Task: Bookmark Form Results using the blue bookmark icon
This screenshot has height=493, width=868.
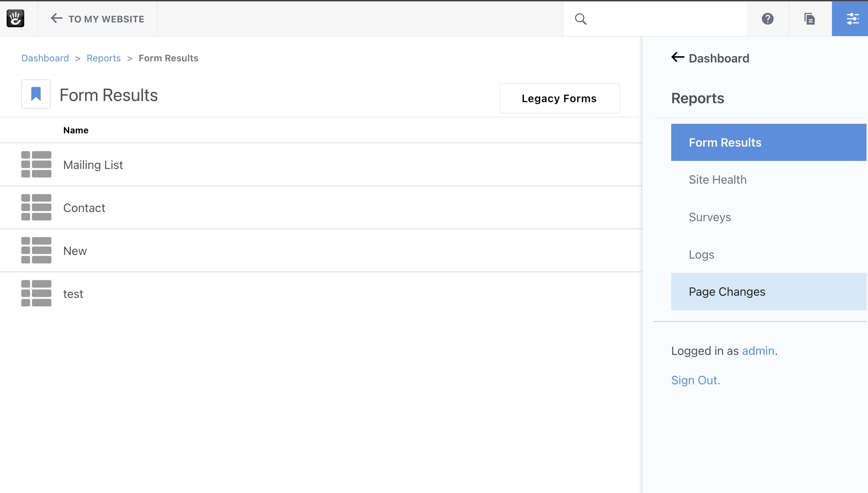Action: pos(36,94)
